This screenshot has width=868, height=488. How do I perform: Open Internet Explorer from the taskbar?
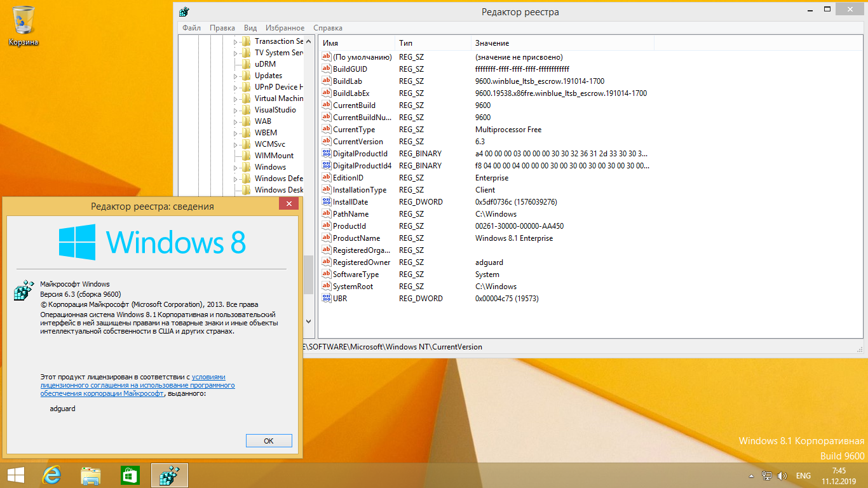coord(51,475)
